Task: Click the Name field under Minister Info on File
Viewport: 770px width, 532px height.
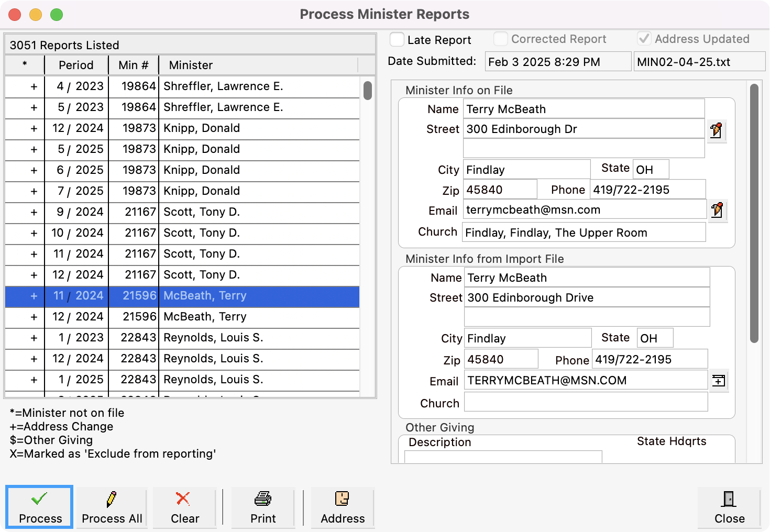Action: (583, 109)
